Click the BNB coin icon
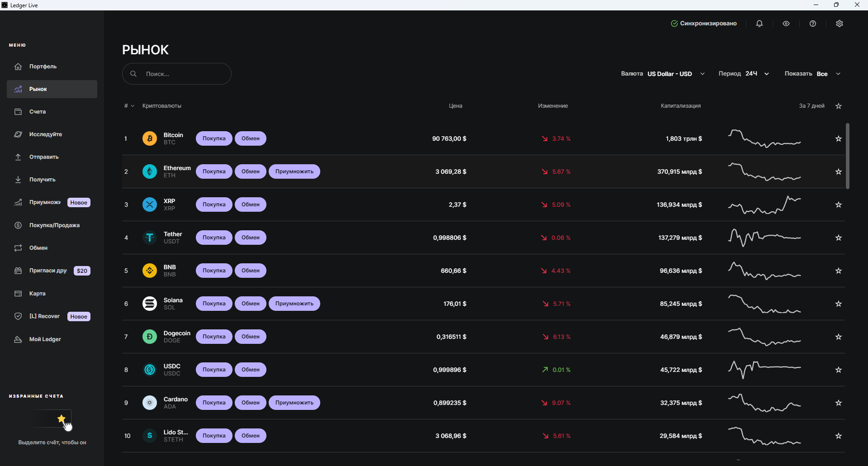 coord(150,271)
